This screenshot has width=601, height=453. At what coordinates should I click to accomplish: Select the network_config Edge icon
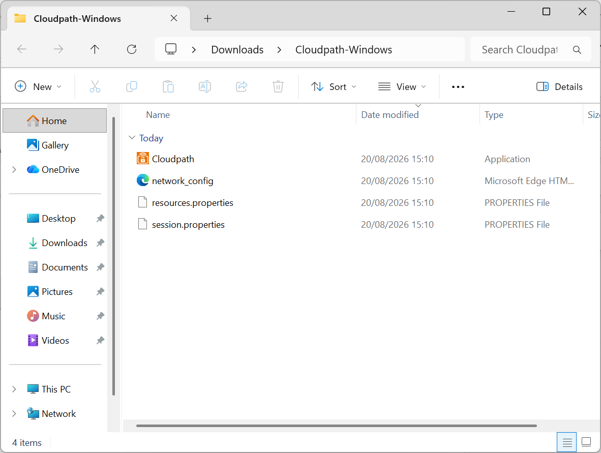[143, 180]
